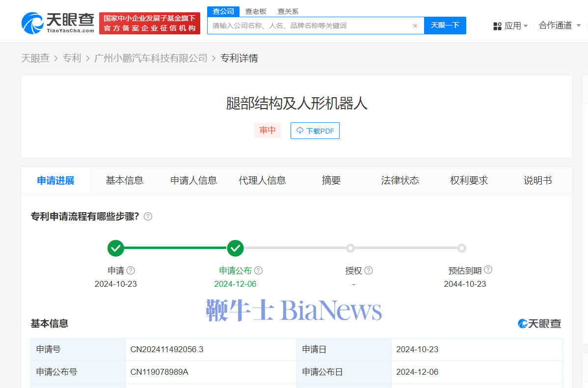The height and width of the screenshot is (388, 588).
Task: Click publication number CN119078989A
Action: point(160,372)
